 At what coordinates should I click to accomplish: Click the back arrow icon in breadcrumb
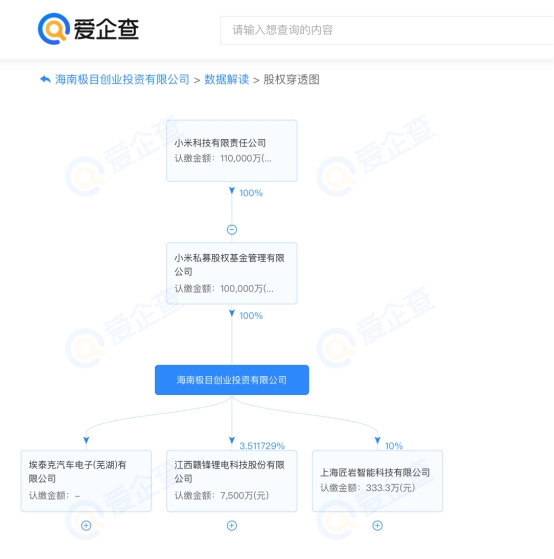pos(45,79)
